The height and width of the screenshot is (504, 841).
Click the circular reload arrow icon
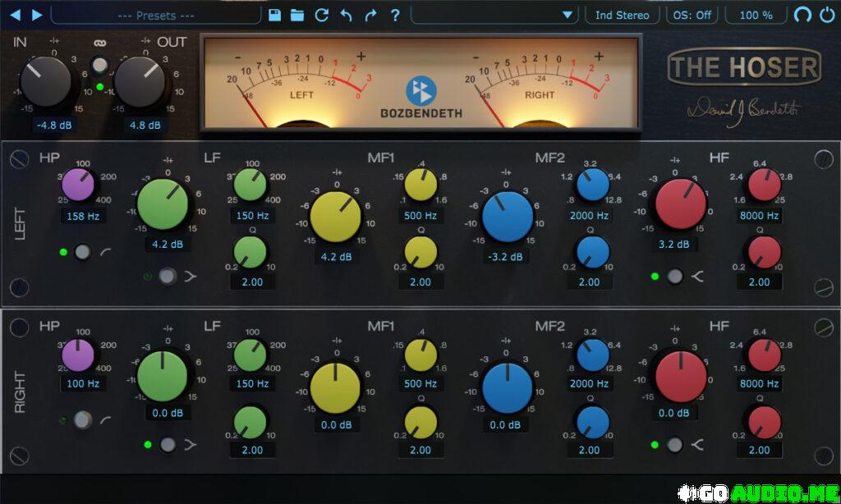321,15
